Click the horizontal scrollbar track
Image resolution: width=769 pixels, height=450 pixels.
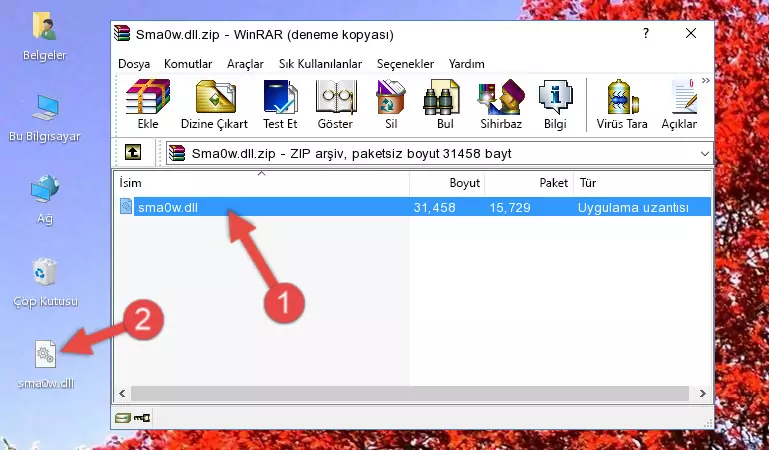click(x=410, y=393)
